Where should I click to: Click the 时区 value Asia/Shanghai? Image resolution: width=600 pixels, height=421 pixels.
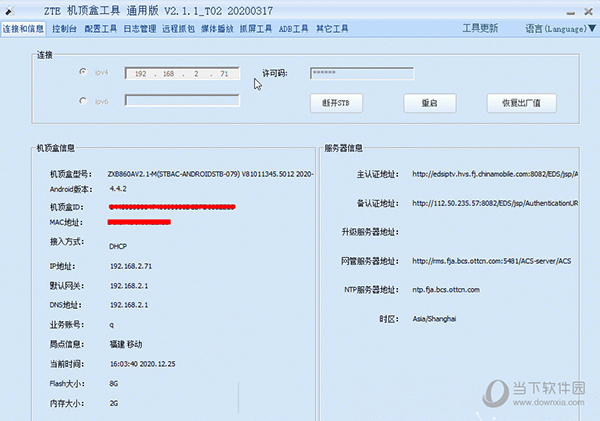434,319
